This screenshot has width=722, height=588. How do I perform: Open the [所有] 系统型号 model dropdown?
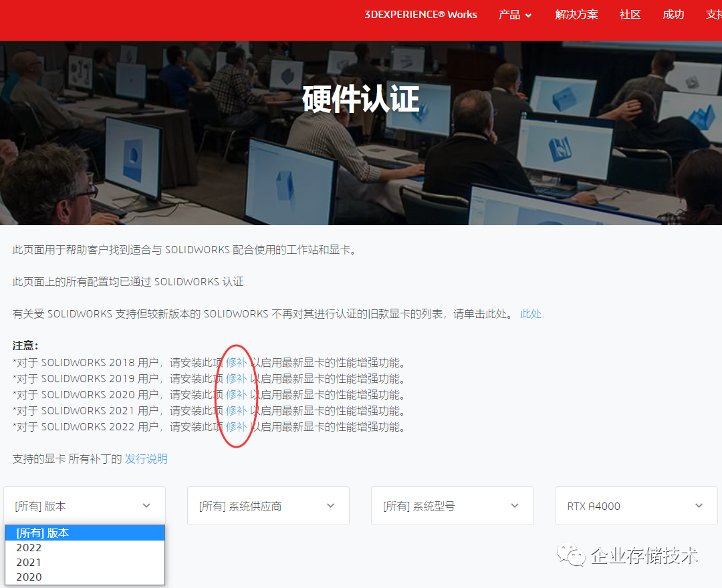tap(452, 506)
